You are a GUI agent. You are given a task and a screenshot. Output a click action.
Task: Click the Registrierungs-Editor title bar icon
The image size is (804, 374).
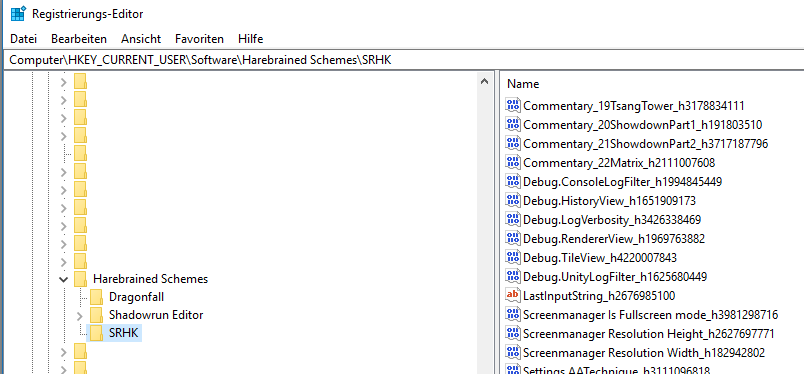click(18, 13)
